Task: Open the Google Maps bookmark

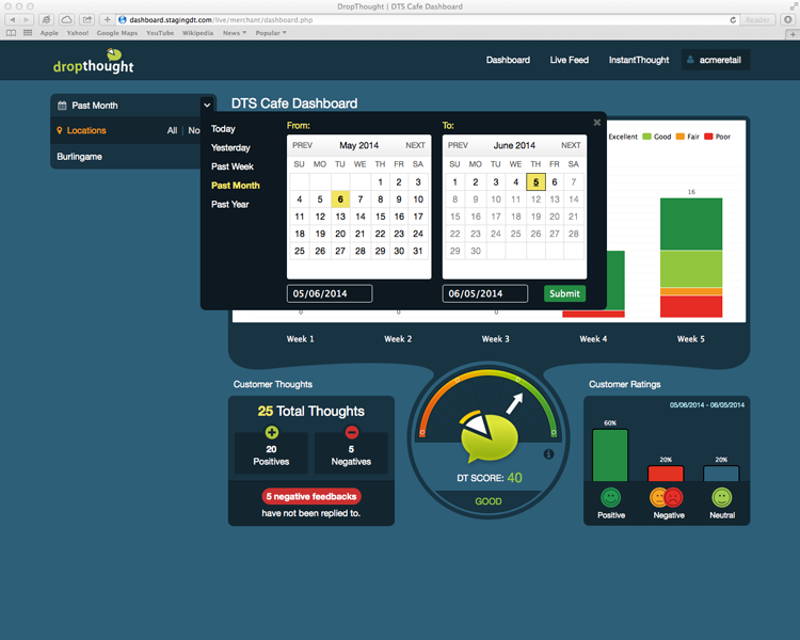Action: [x=117, y=33]
